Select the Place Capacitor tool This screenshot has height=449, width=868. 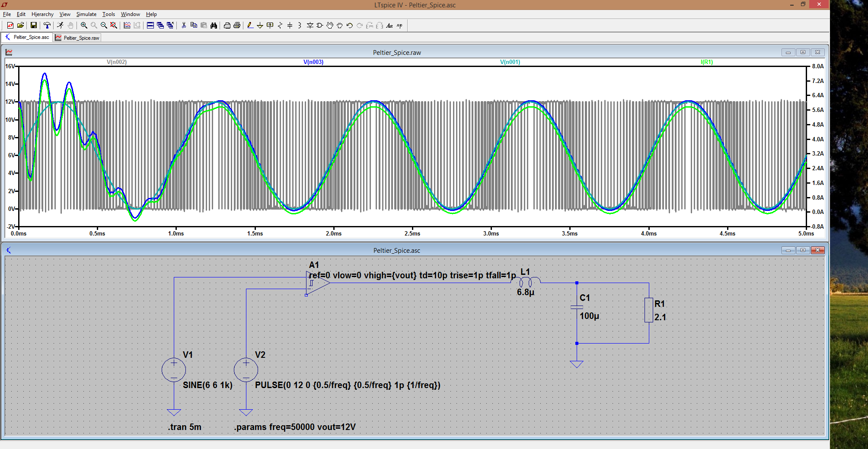[x=290, y=25]
